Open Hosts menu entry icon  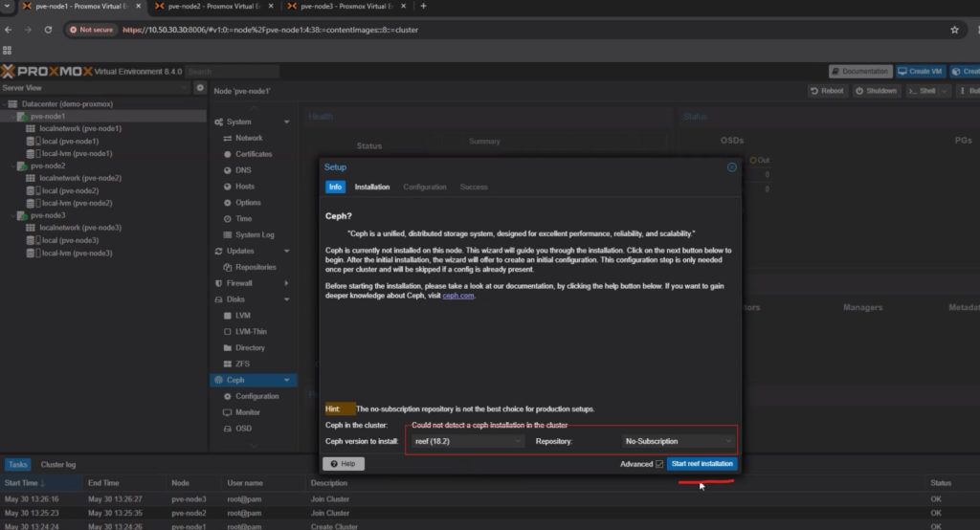pos(228,187)
